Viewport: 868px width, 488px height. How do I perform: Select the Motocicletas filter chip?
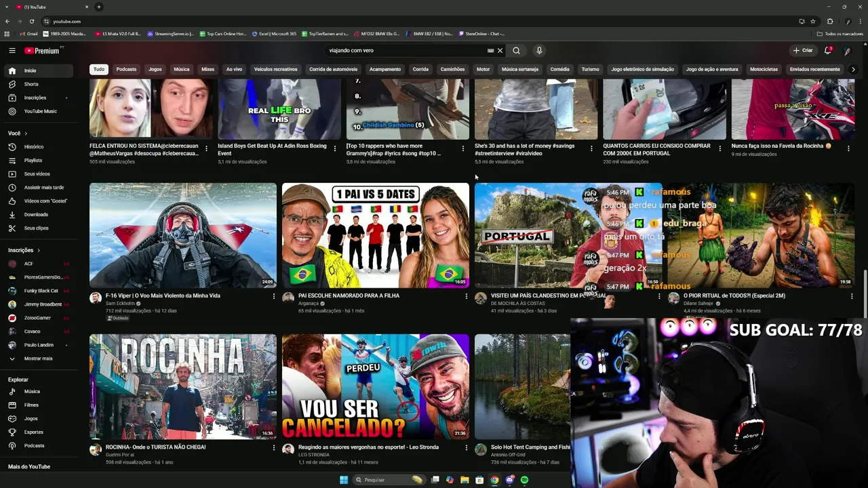764,69
